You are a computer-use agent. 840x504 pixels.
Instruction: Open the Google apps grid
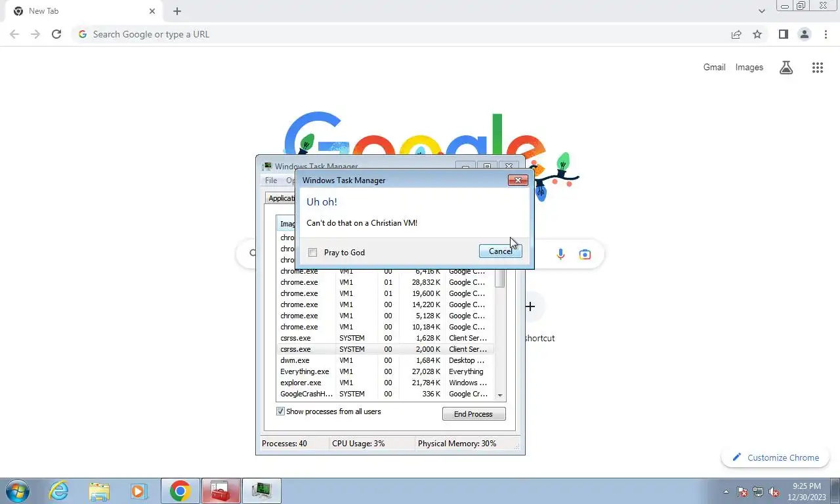[817, 67]
